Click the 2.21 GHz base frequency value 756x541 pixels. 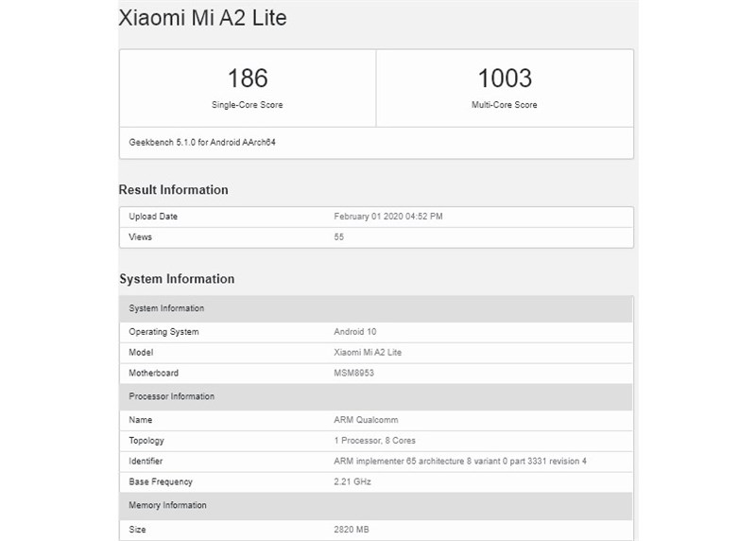[x=352, y=482]
